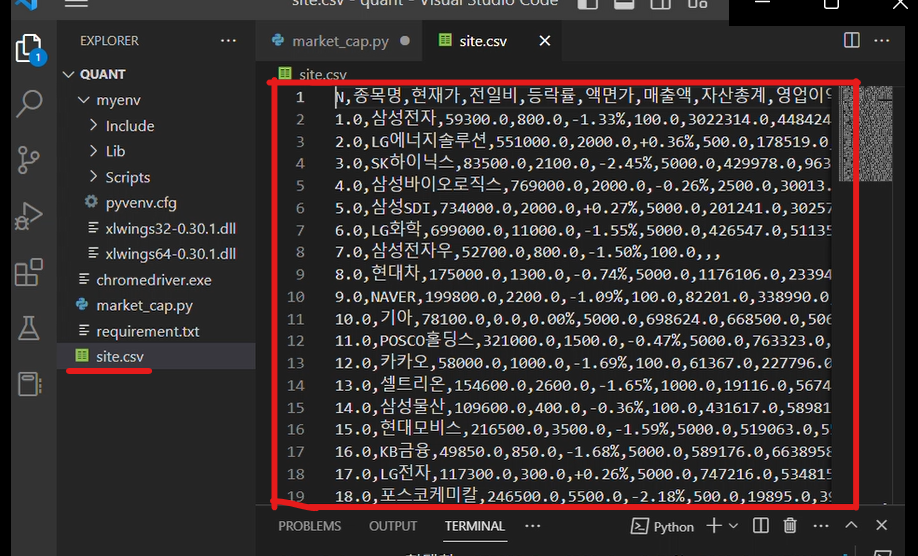Click site.csv in the breadcrumb bar

(323, 75)
